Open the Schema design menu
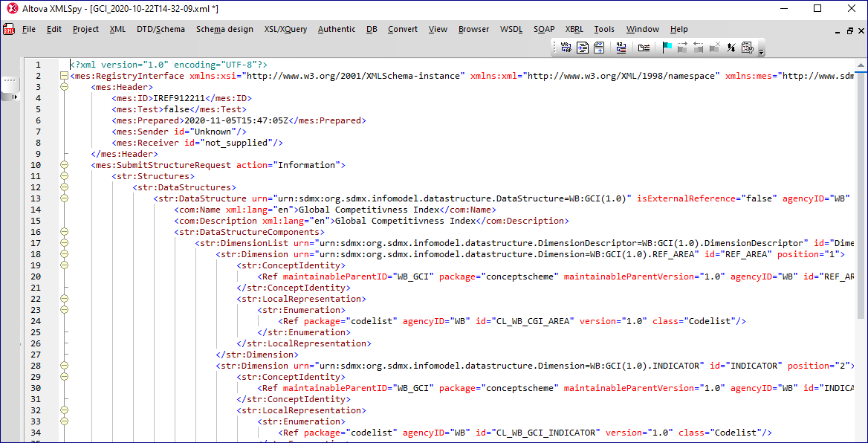The height and width of the screenshot is (443, 868). point(224,30)
